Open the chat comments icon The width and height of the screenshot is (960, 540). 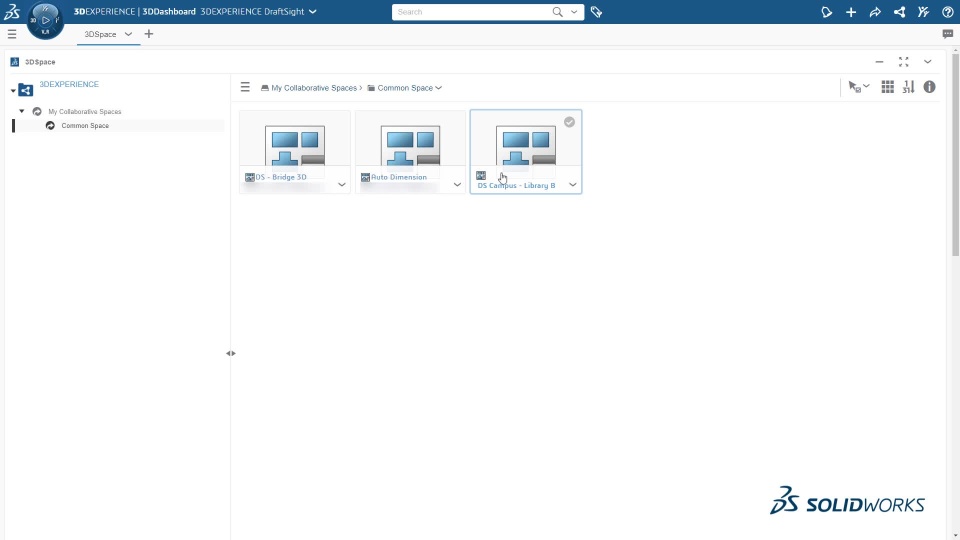(948, 34)
